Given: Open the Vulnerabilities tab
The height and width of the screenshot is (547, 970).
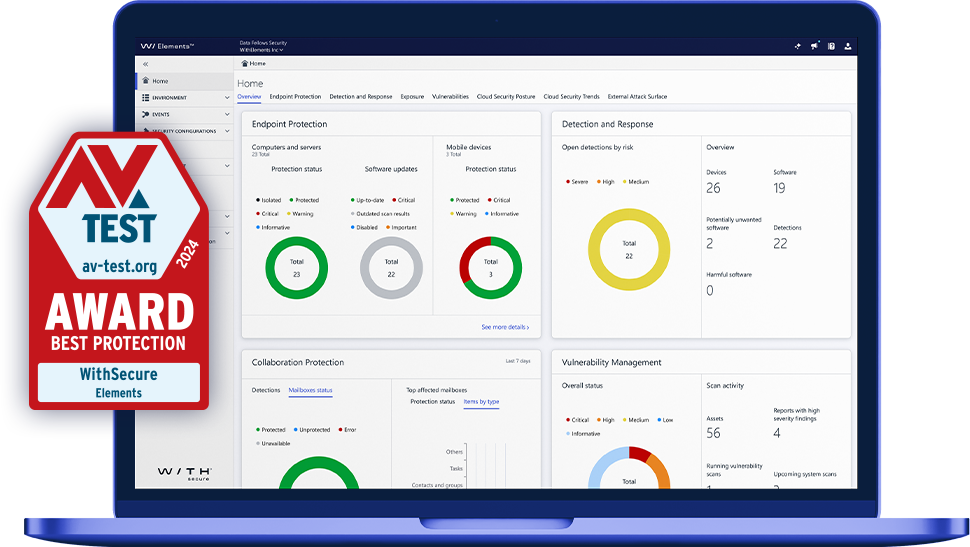Looking at the screenshot, I should pyautogui.click(x=450, y=97).
